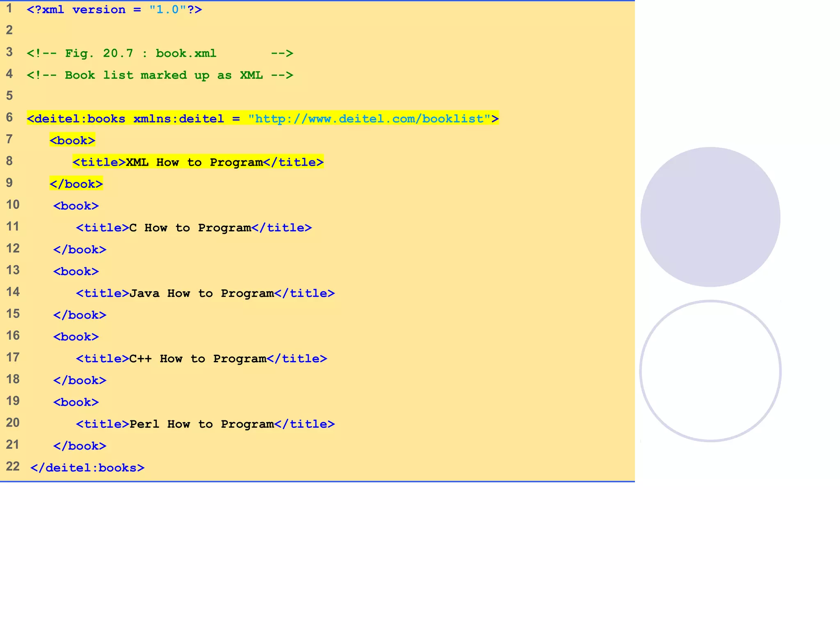Click <book> tag on line 19
The width and height of the screenshot is (840, 630).
pos(76,402)
